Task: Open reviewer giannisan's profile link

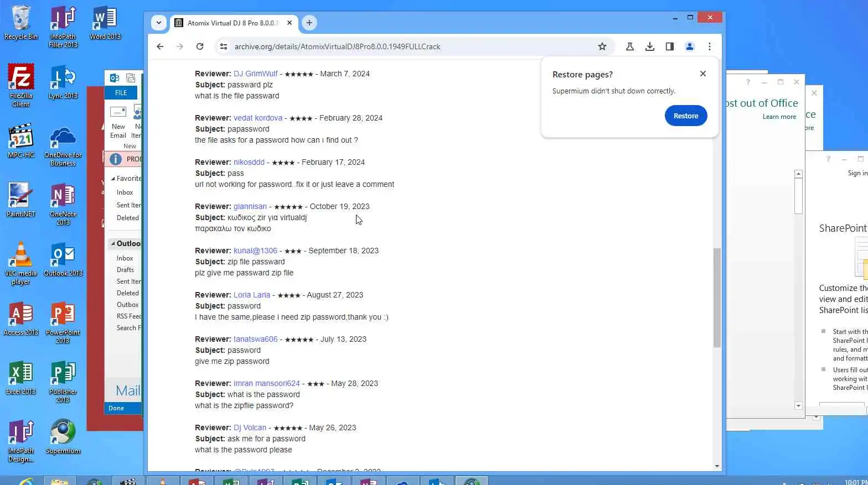Action: pyautogui.click(x=250, y=206)
